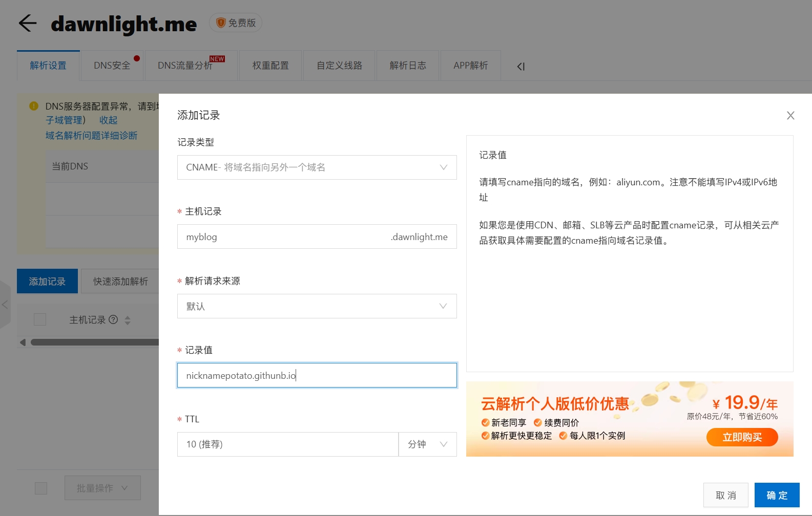This screenshot has width=812, height=516.
Task: Click the back arrow beside dawnlight.me
Action: coord(28,23)
